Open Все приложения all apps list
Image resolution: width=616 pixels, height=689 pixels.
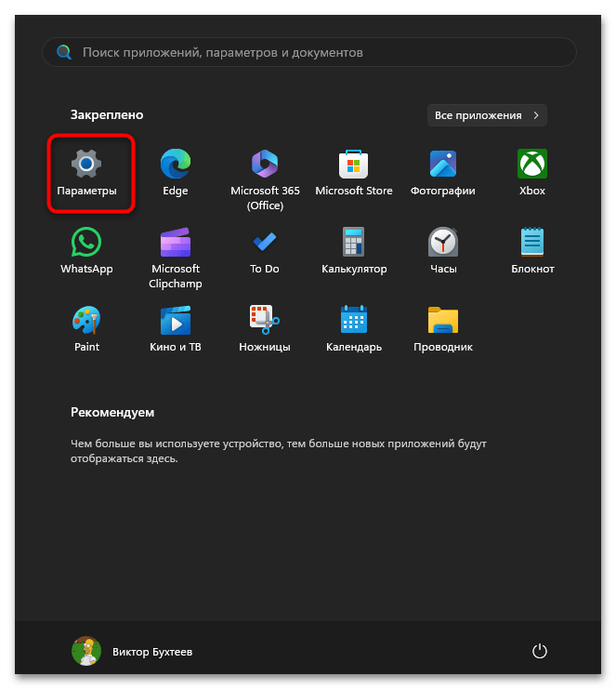pyautogui.click(x=487, y=115)
